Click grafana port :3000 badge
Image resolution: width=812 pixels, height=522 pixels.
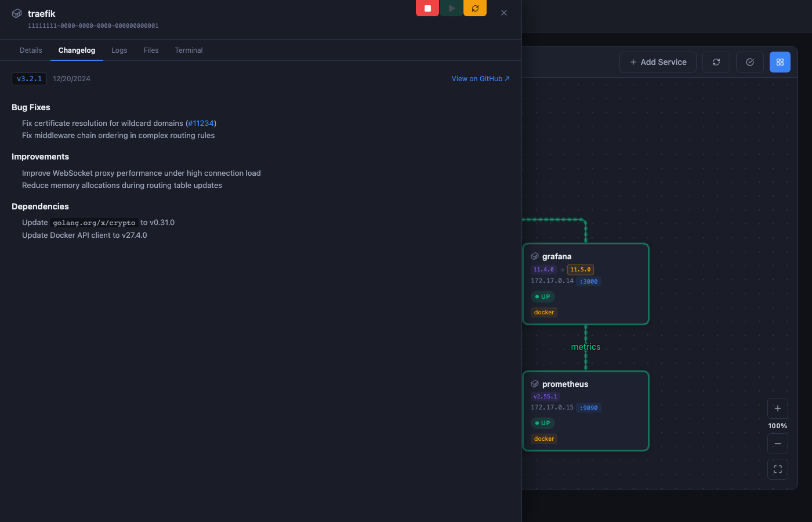click(589, 281)
